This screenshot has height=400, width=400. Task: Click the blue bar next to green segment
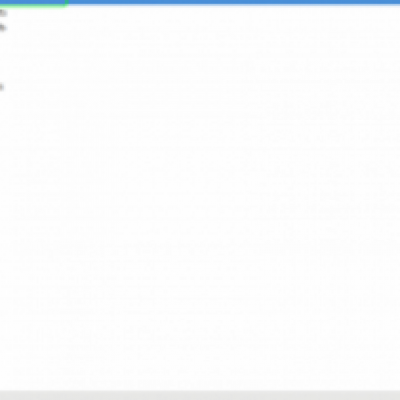pos(234,2)
